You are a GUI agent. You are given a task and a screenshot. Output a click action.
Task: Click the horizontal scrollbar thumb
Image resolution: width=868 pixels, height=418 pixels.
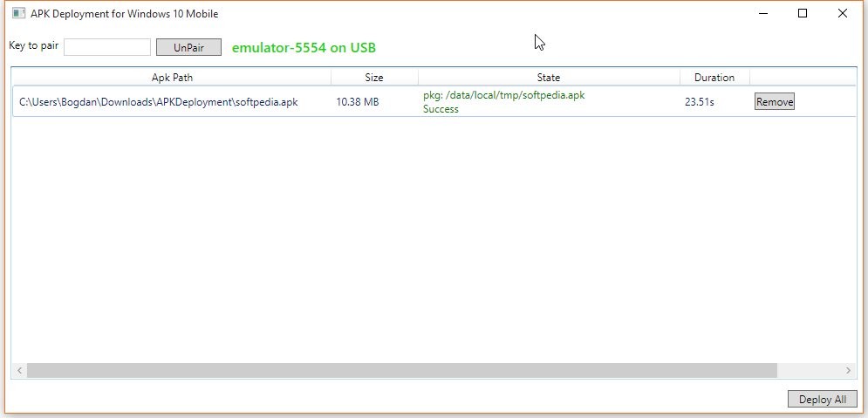tap(402, 370)
